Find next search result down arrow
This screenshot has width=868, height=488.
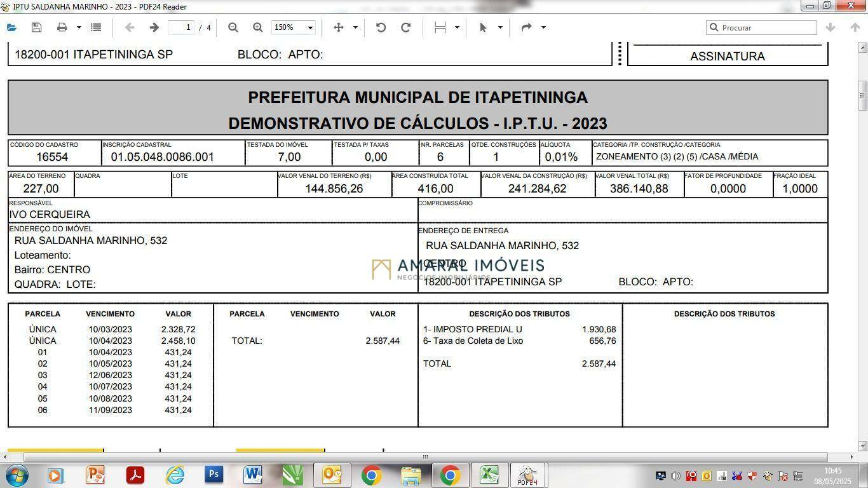pyautogui.click(x=830, y=27)
